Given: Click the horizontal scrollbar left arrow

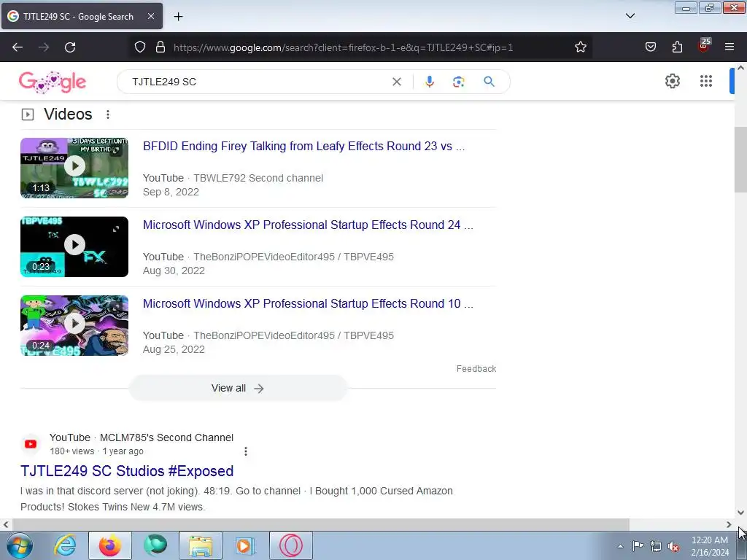Looking at the screenshot, I should tap(5, 525).
